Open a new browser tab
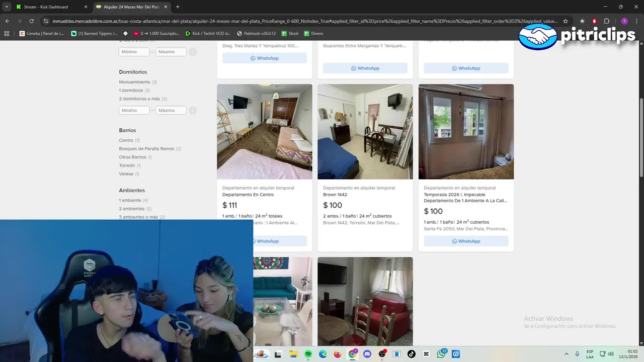This screenshot has width=644, height=362. [178, 7]
